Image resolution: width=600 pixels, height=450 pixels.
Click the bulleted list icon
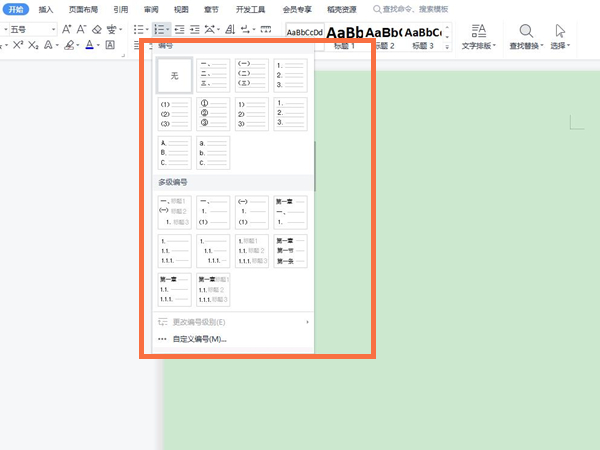tap(139, 30)
